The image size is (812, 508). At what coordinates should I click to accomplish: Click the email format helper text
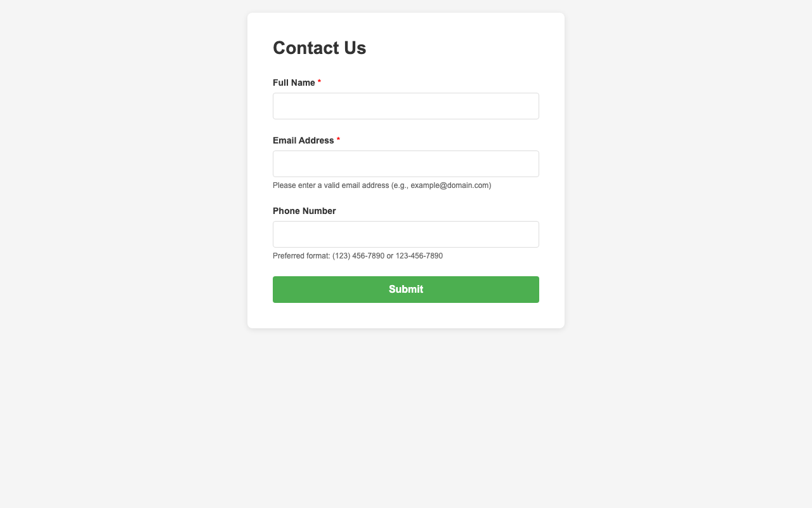pyautogui.click(x=381, y=185)
